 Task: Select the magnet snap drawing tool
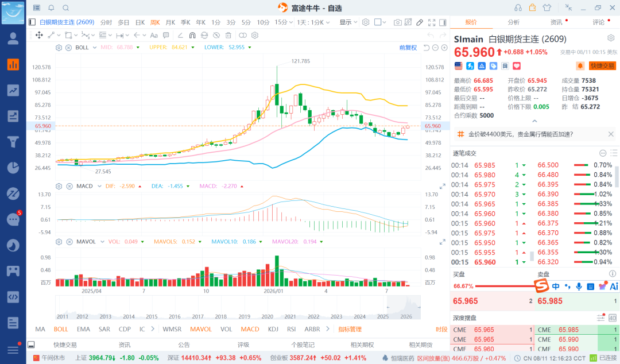click(x=192, y=35)
